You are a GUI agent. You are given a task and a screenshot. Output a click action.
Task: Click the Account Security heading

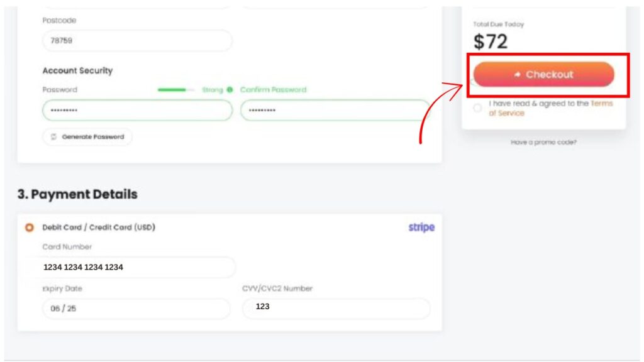point(77,71)
